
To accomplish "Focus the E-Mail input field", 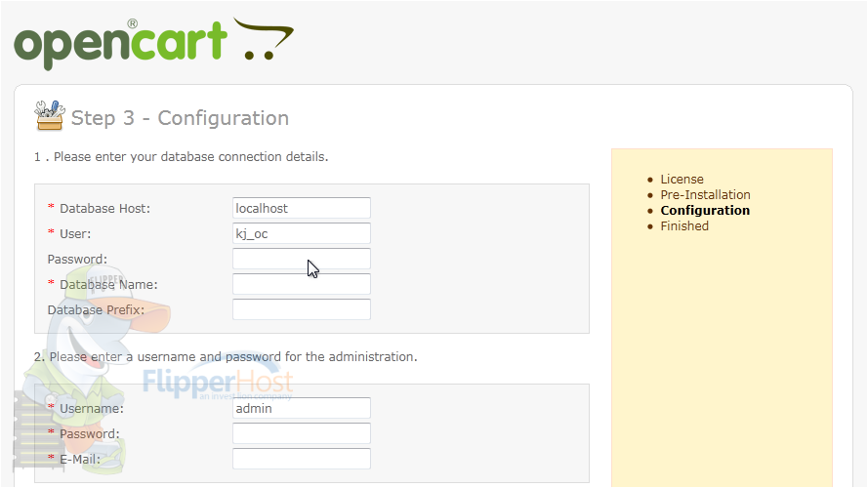I will tap(301, 460).
